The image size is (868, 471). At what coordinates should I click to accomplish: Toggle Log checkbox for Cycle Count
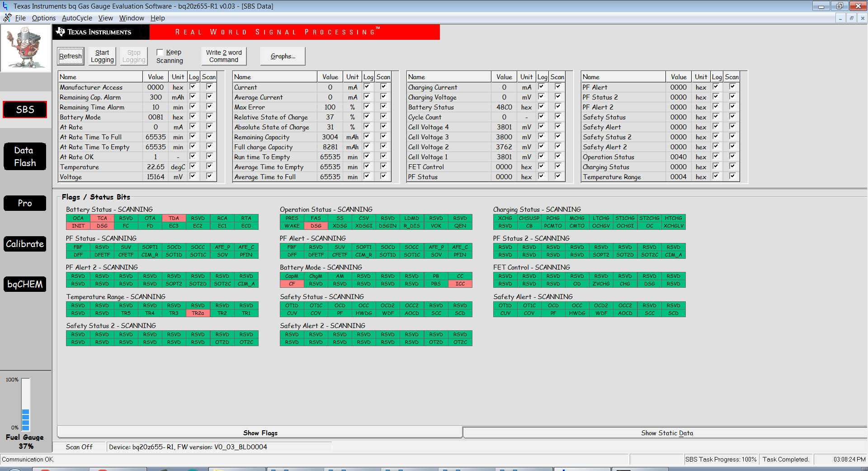click(541, 116)
